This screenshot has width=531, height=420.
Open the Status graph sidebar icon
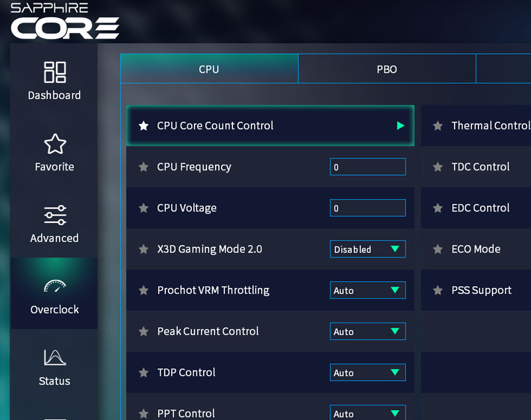click(x=54, y=358)
